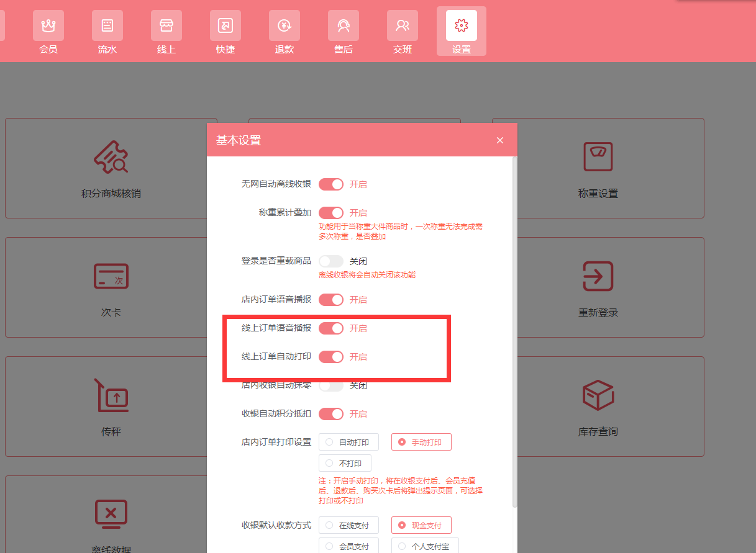Select 现金支付 payment option
Screen dimensions: 756x553
421,525
